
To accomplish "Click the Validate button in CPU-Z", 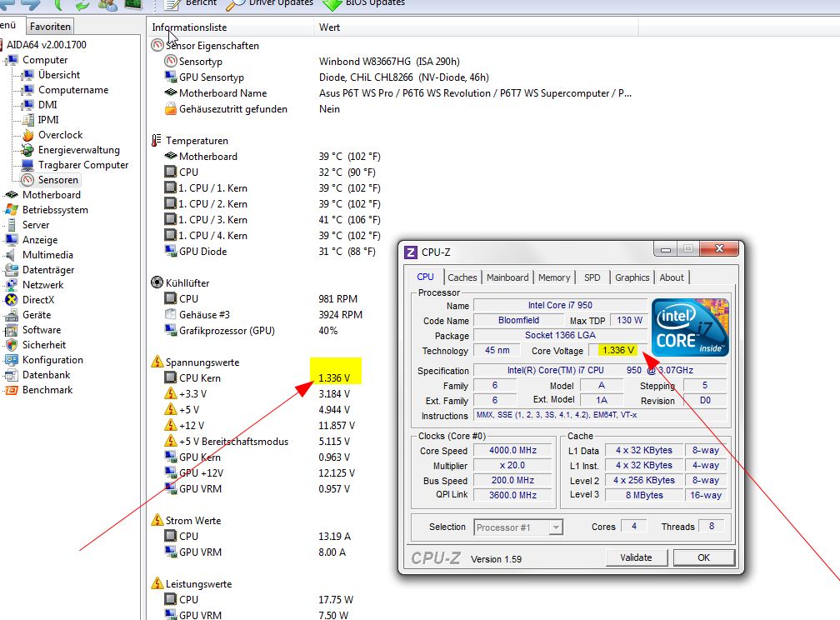I will [x=637, y=557].
